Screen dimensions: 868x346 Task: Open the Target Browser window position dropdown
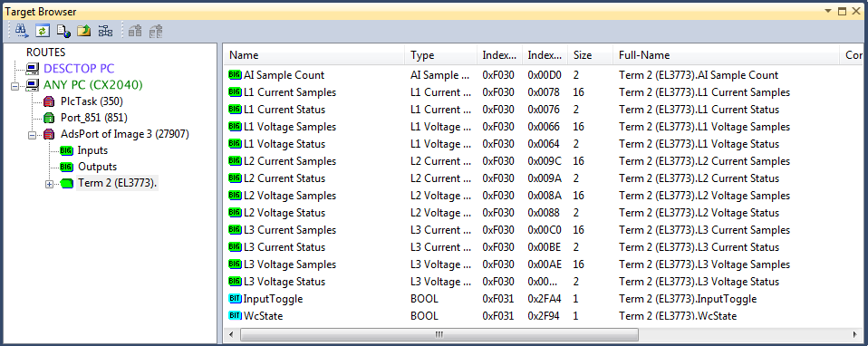pos(829,11)
